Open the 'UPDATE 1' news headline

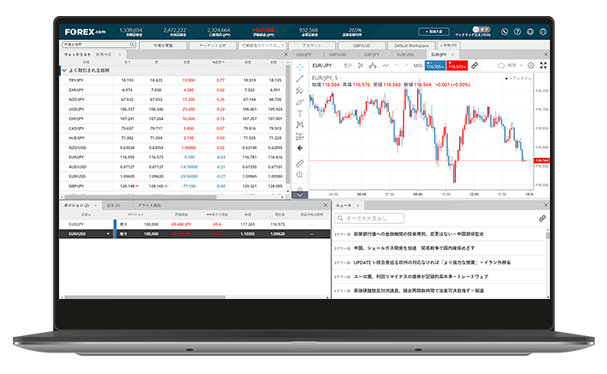[432, 262]
